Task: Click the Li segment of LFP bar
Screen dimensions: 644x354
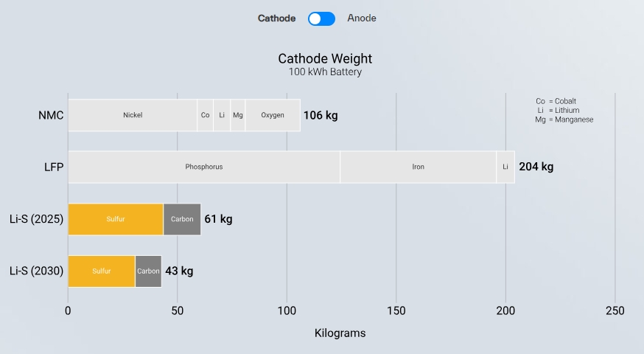Action: pos(505,167)
